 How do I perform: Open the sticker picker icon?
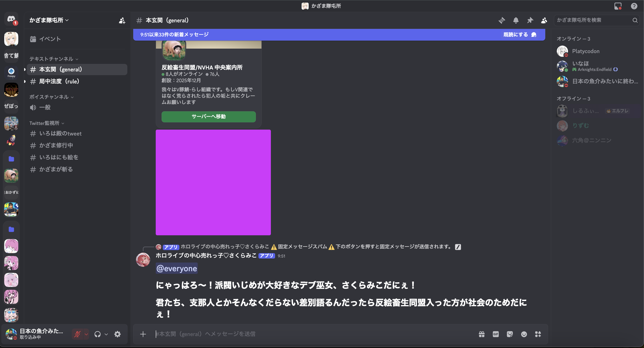coord(510,334)
